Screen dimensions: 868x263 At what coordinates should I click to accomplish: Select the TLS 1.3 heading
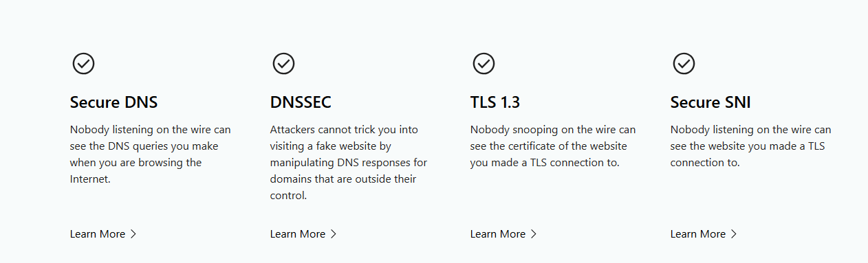(x=495, y=102)
